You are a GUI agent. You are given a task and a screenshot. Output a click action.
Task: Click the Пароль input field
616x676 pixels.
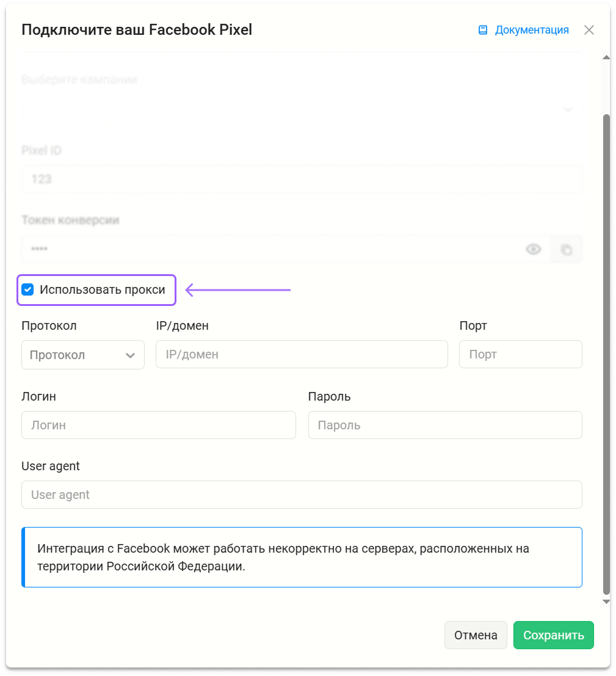coord(445,425)
